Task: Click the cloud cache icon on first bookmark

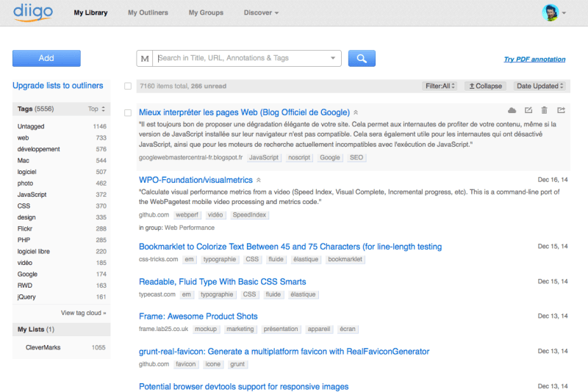Action: pos(512,110)
